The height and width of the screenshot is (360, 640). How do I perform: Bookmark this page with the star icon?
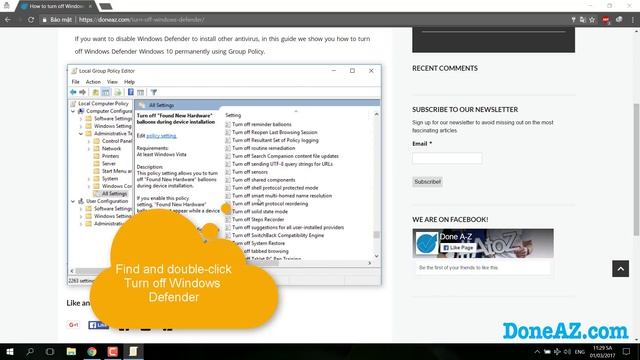[x=592, y=20]
